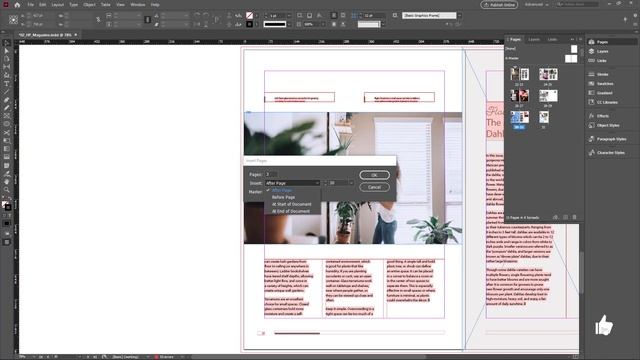Open the Edit menu
The image size is (640, 360).
pos(42,5)
